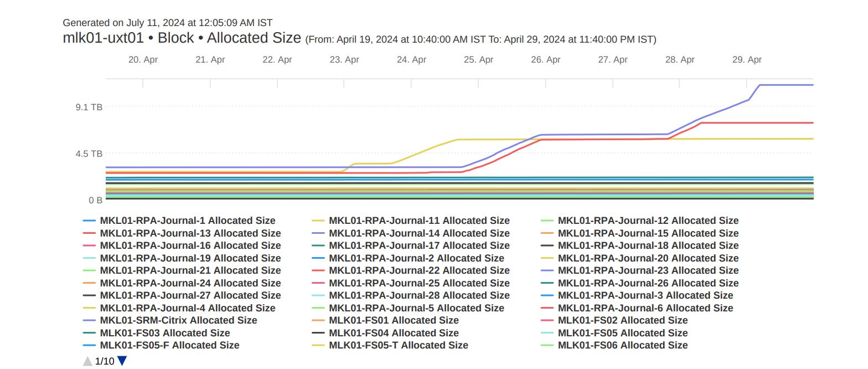The height and width of the screenshot is (369, 868).
Task: Click the chart title mlk01-uxt01 Block Allocated Size
Action: 183,38
